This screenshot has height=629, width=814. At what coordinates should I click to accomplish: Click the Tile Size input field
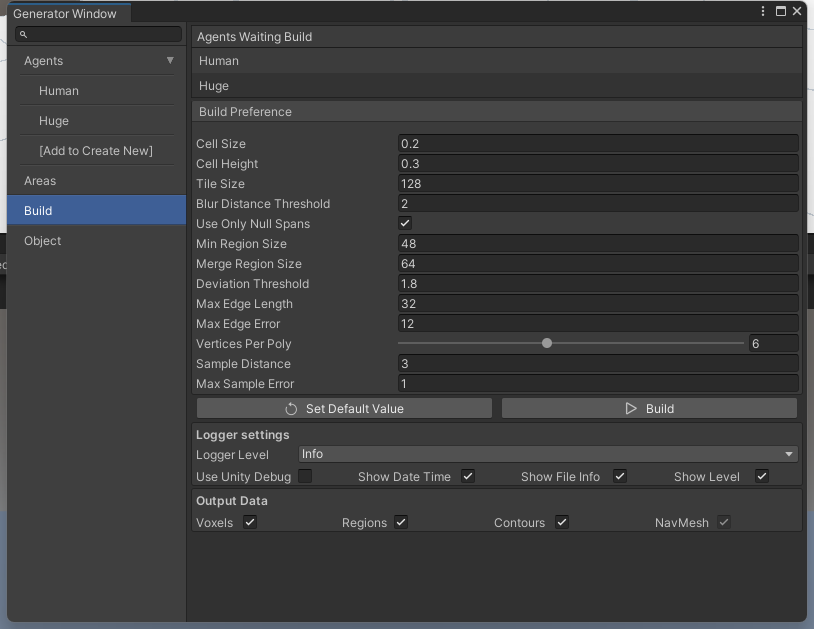(598, 184)
